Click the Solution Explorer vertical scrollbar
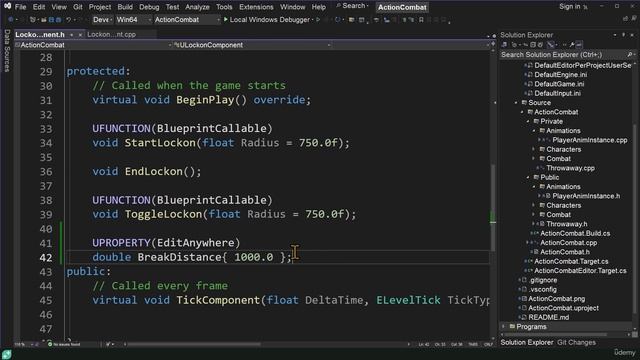Image resolution: width=640 pixels, height=360 pixels. coord(634,218)
